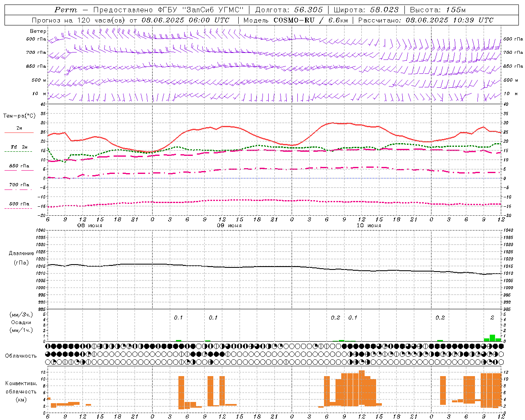525x420 pixels.
Task: Click the "Осадки" precipitation label
Action: [21, 322]
